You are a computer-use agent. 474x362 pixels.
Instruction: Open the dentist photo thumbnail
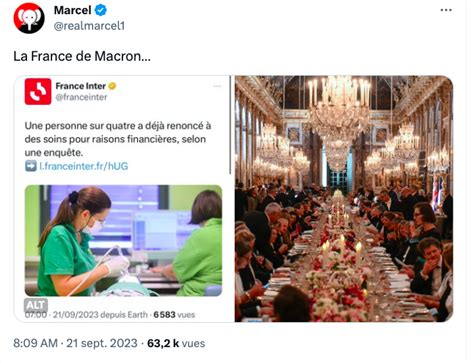point(123,241)
